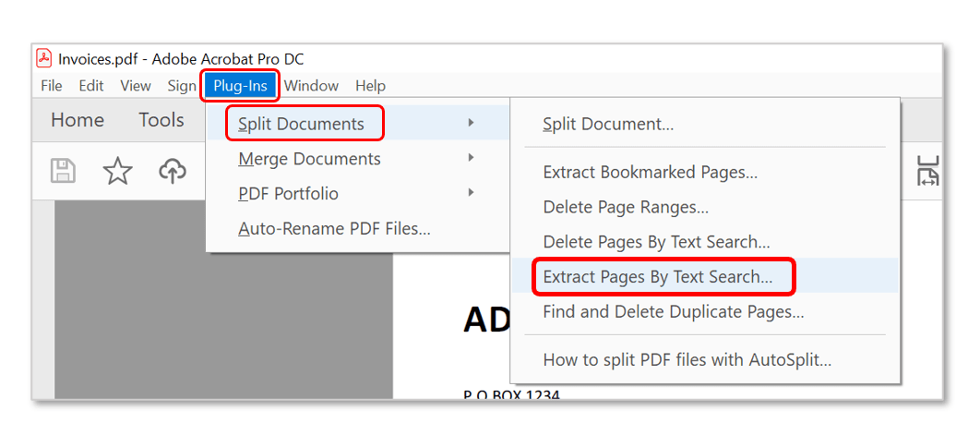Open the Plug-Ins menu
980x447 pixels.
pyautogui.click(x=240, y=86)
